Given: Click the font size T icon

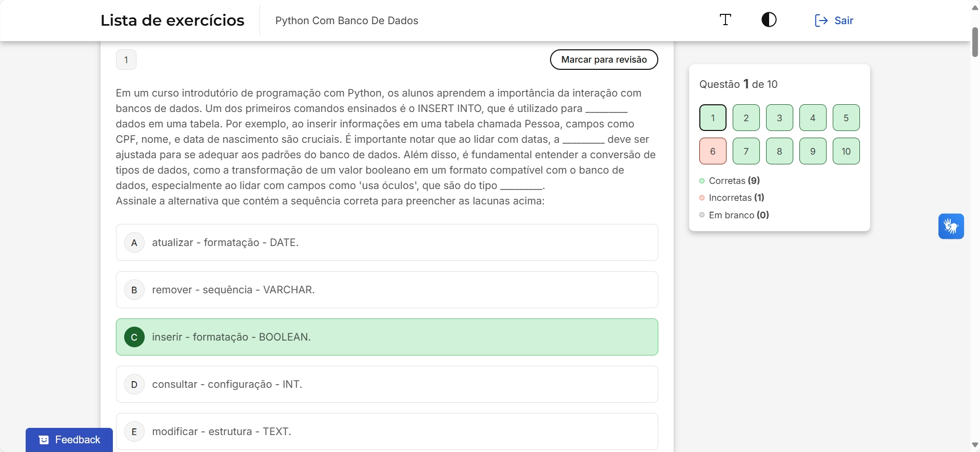Looking at the screenshot, I should 725,20.
